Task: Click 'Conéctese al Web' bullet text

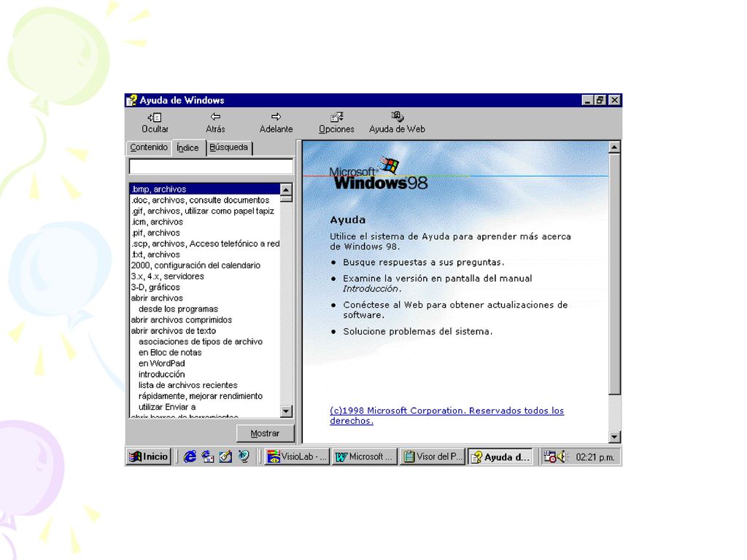Action: pyautogui.click(x=455, y=310)
